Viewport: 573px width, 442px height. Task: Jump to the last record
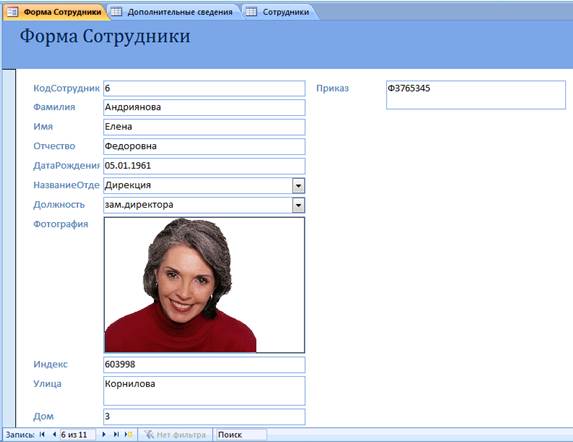pos(116,434)
